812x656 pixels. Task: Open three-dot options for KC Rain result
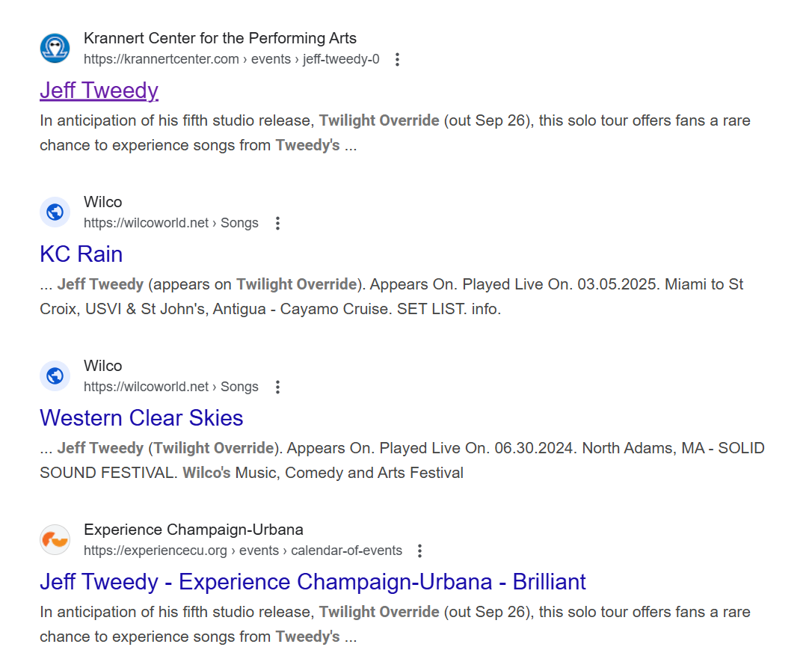[x=278, y=224]
